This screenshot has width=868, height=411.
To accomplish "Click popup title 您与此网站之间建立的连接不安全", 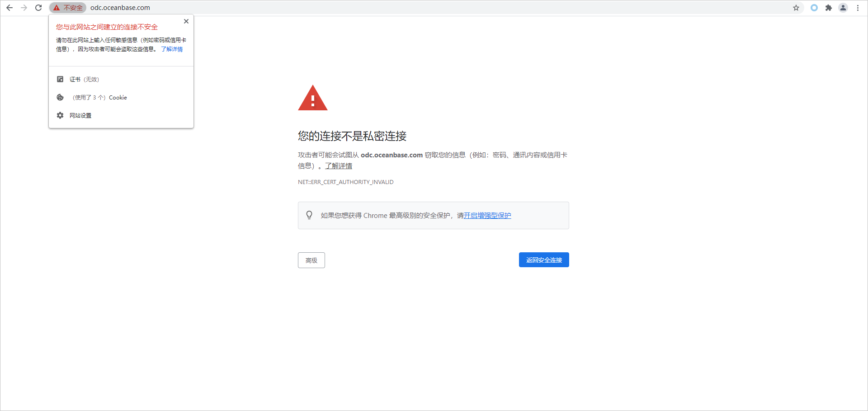I will point(107,27).
